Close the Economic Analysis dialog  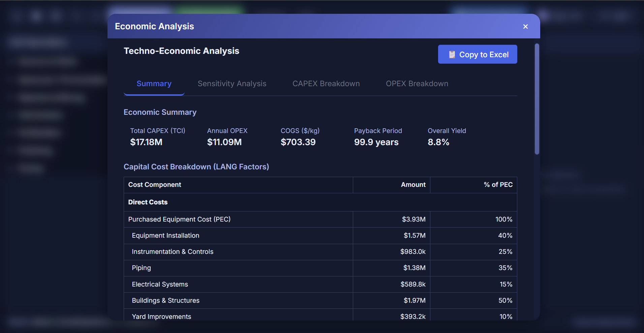click(525, 27)
